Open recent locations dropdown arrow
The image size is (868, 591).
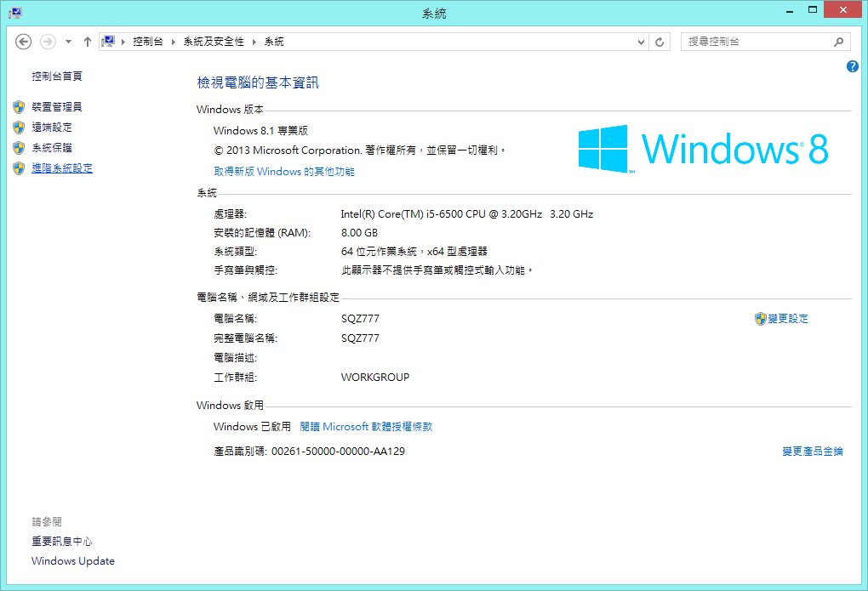pos(68,42)
